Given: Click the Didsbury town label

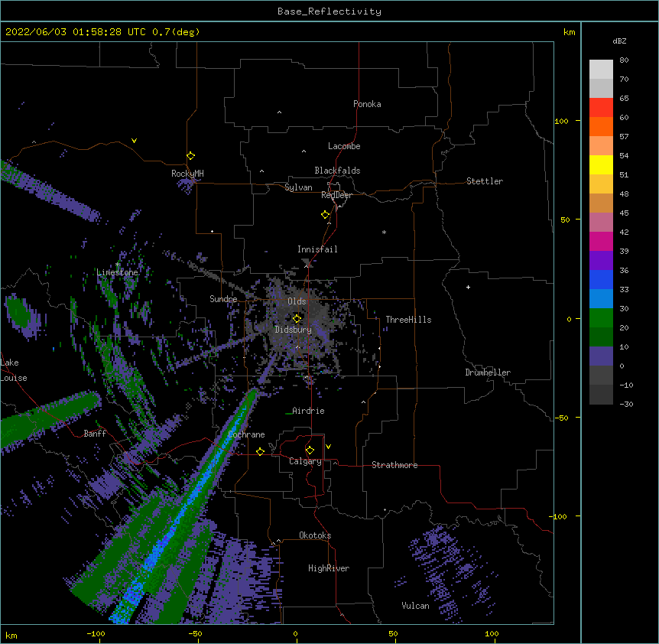Looking at the screenshot, I should coord(294,330).
